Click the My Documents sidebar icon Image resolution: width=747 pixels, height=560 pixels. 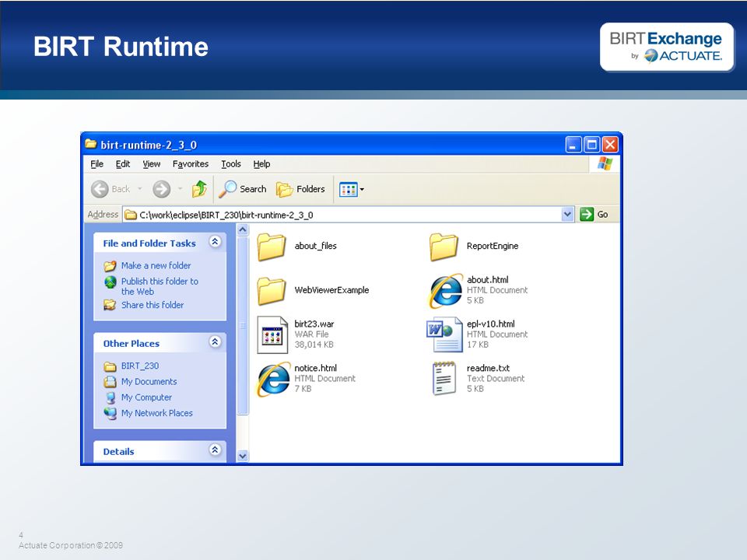[110, 382]
